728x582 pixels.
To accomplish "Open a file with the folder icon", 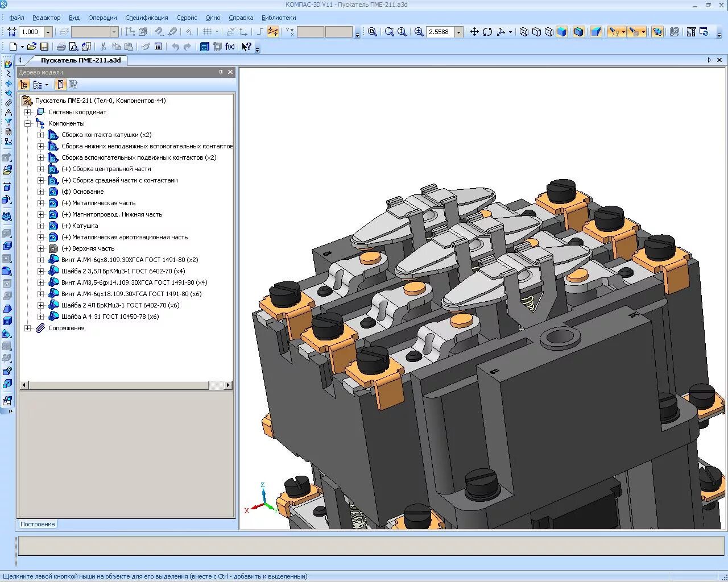I will click(x=32, y=47).
